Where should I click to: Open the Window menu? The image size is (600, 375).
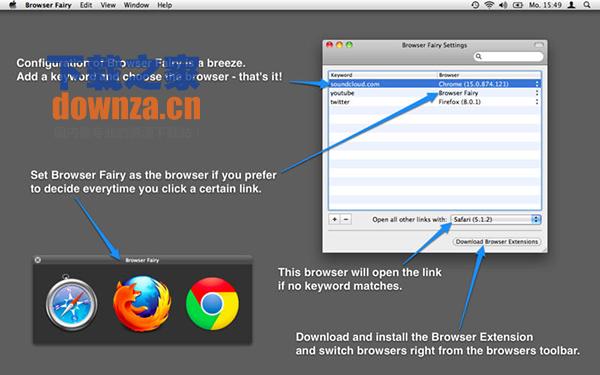tap(136, 5)
